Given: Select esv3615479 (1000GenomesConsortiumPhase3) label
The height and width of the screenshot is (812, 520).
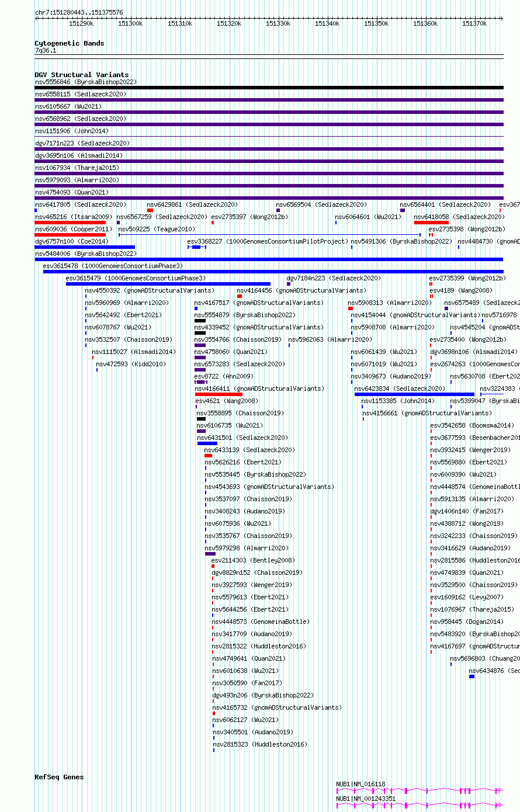Looking at the screenshot, I should (136, 279).
